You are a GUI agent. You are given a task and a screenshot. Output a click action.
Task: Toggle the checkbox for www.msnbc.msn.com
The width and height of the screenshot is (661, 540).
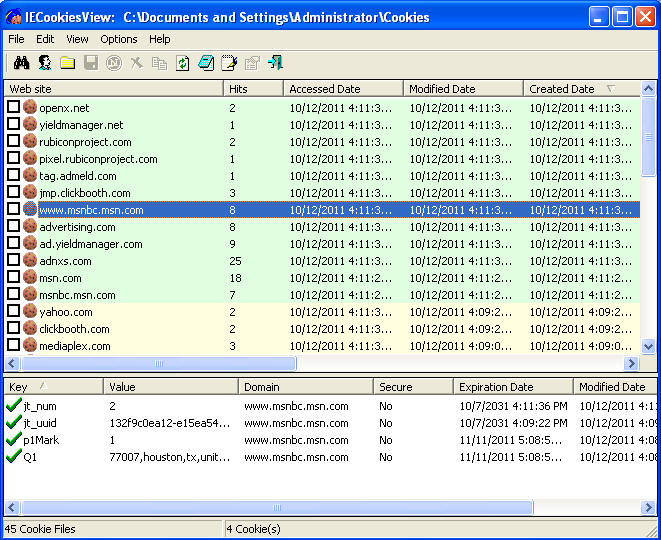point(13,209)
